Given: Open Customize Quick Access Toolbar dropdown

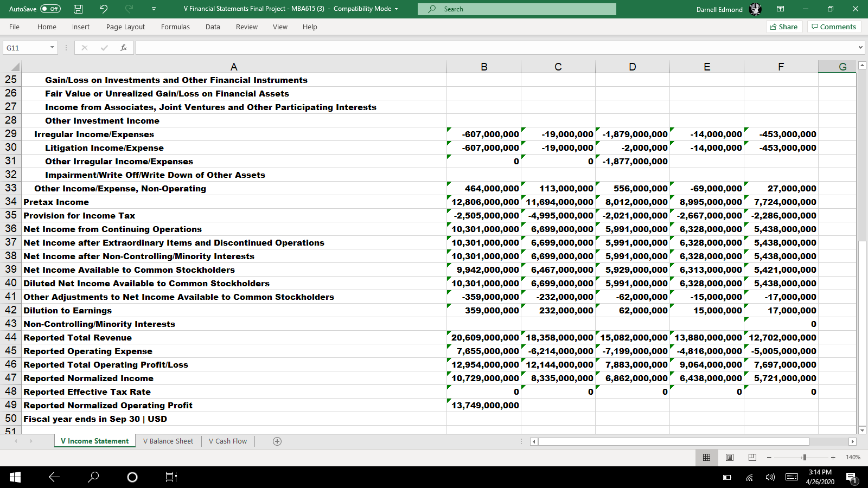Looking at the screenshot, I should click(154, 9).
